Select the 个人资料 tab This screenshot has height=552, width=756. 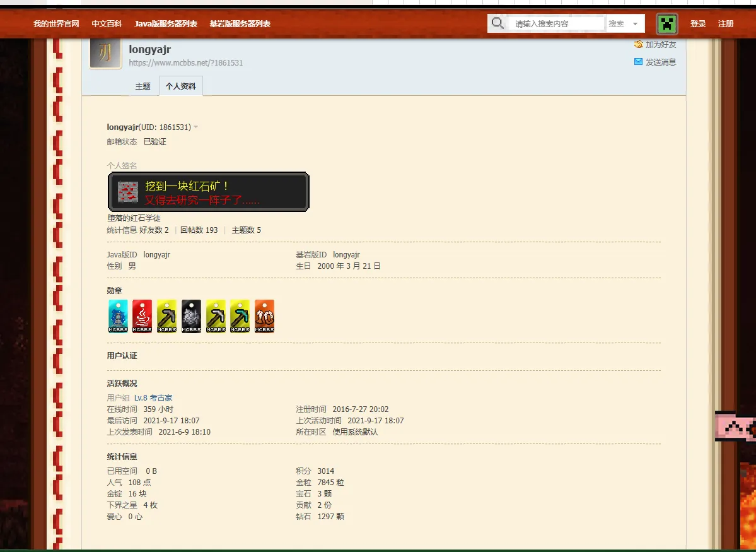tap(181, 86)
